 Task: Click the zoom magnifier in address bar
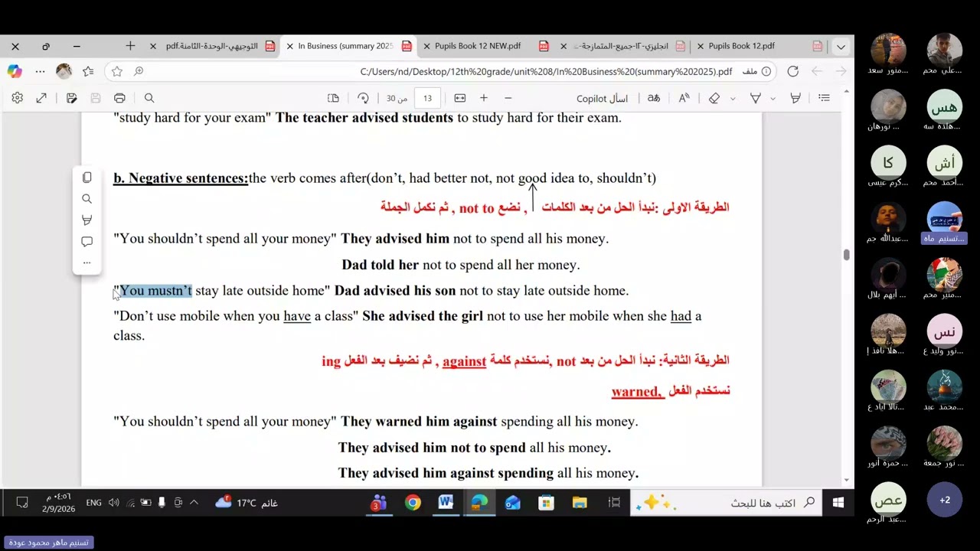[139, 71]
